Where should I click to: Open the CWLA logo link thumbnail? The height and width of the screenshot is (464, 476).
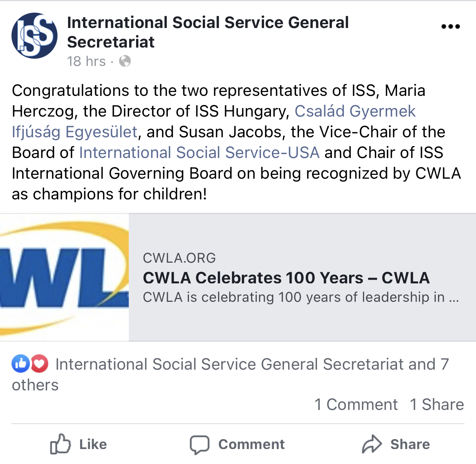64,277
